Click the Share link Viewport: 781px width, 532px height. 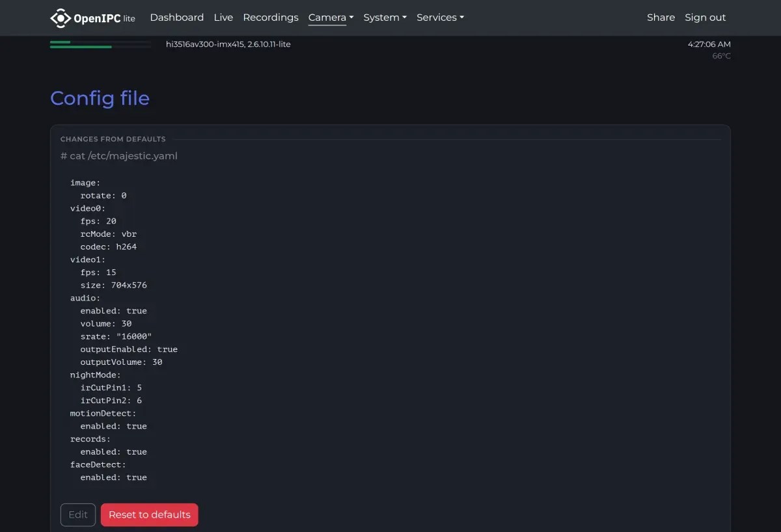[661, 18]
